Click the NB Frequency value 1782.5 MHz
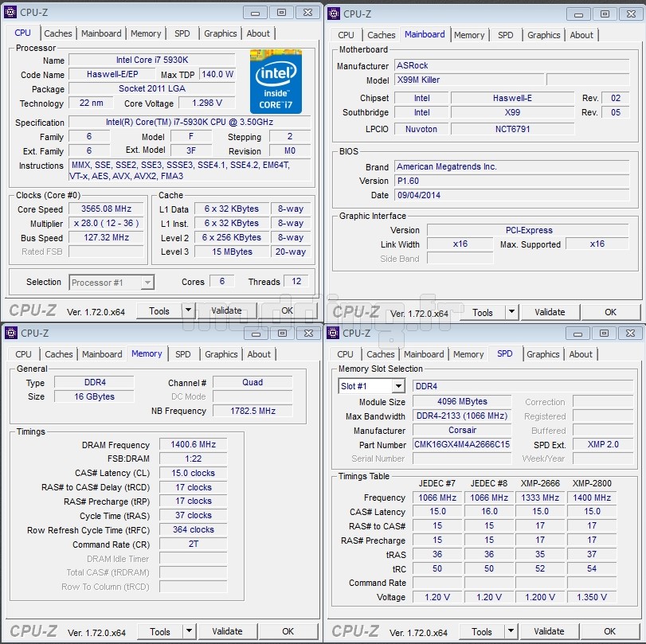Viewport: 646px width, 644px height. pyautogui.click(x=253, y=411)
